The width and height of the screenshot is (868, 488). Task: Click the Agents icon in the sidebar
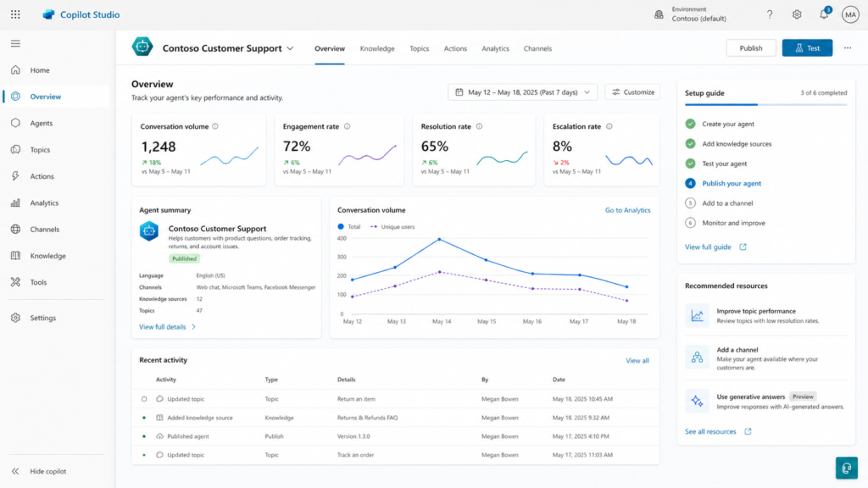click(15, 123)
